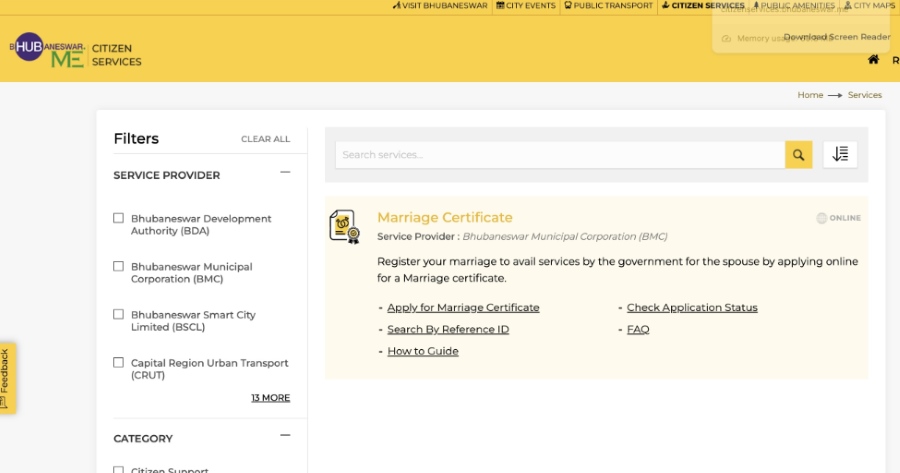The image size is (900, 473).
Task: Open the FAQ link
Action: [x=638, y=329]
